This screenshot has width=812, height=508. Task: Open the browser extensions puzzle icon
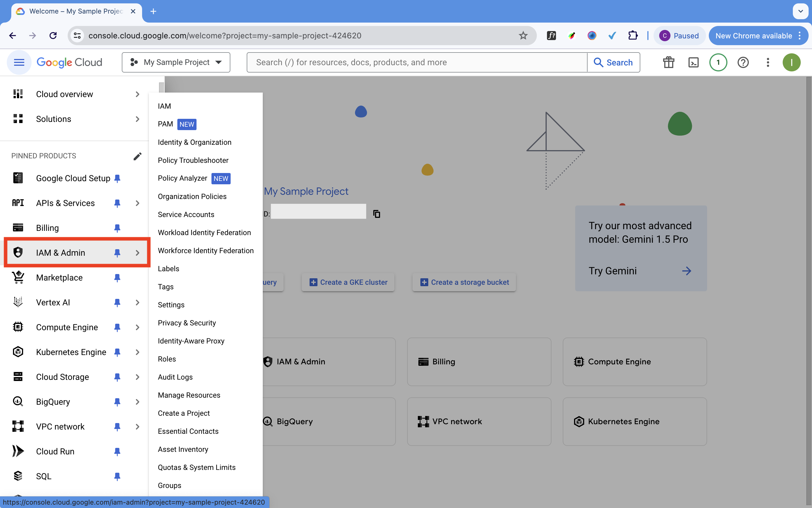click(633, 35)
